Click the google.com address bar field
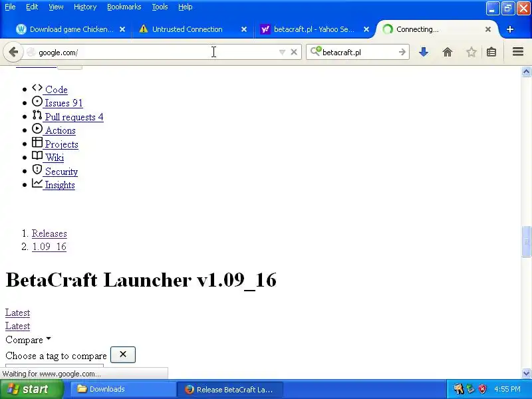532x399 pixels. (x=156, y=53)
